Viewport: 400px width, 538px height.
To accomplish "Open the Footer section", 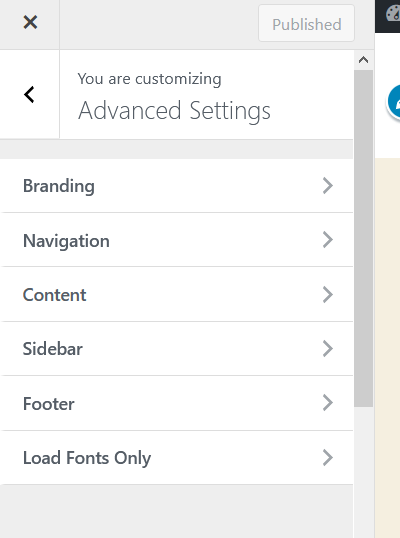I will click(x=176, y=403).
